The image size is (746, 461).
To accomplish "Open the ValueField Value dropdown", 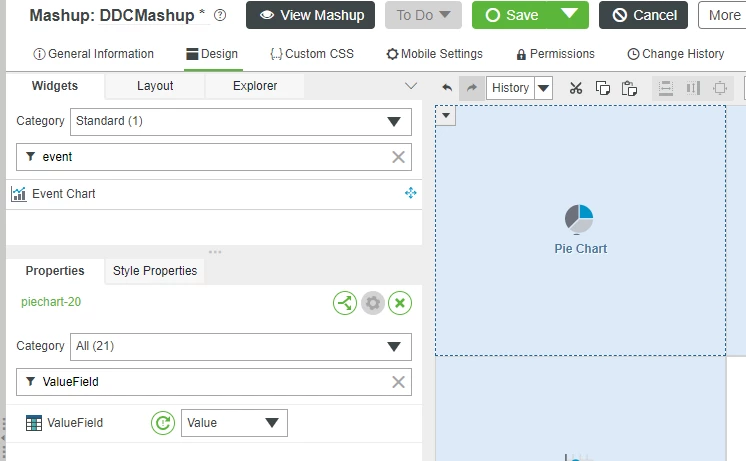I will click(x=234, y=423).
